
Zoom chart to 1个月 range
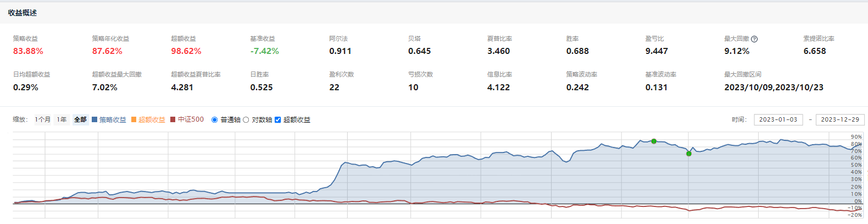[43, 119]
